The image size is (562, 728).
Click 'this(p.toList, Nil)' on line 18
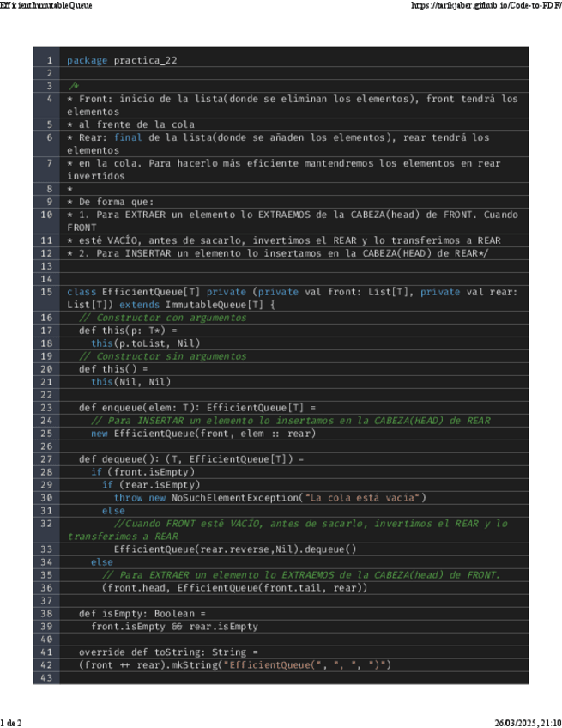tap(146, 343)
